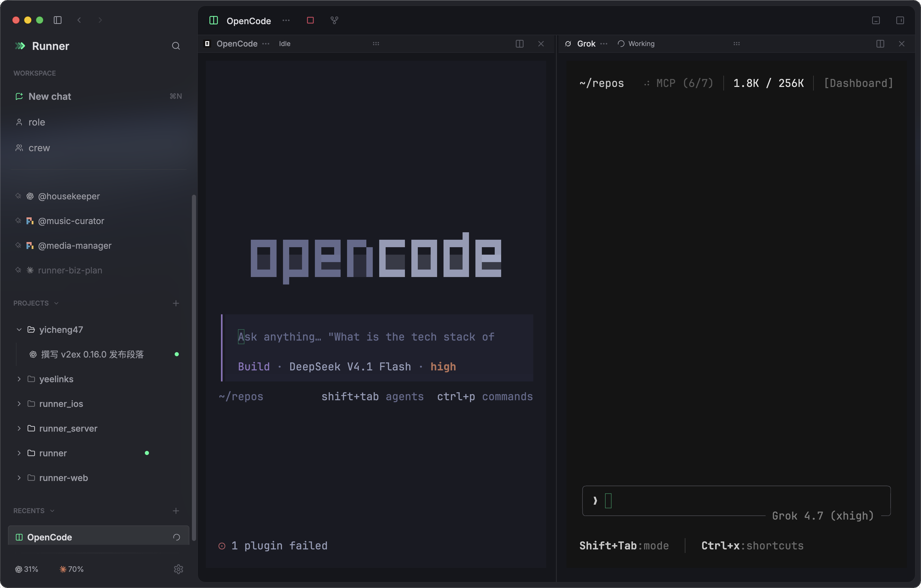Open the crew workspace item

click(x=98, y=148)
